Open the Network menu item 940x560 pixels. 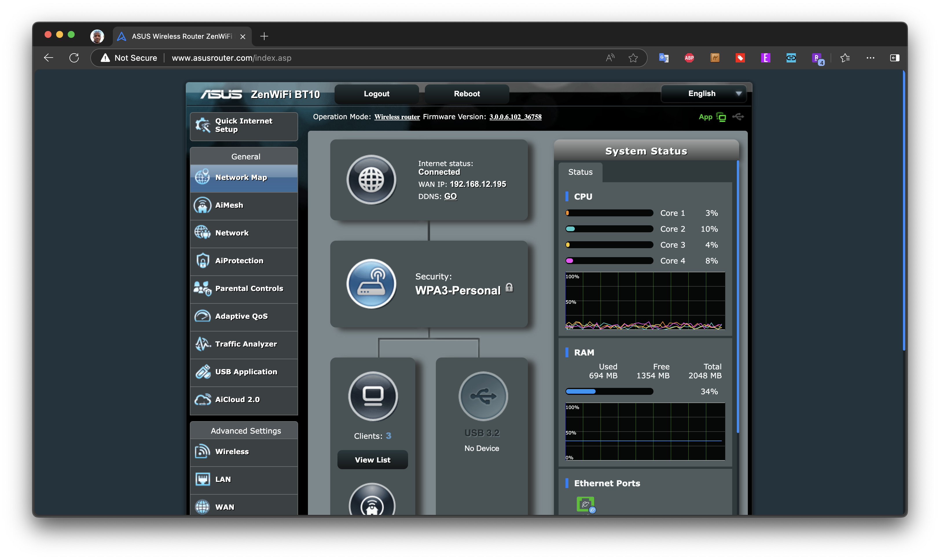tap(244, 234)
